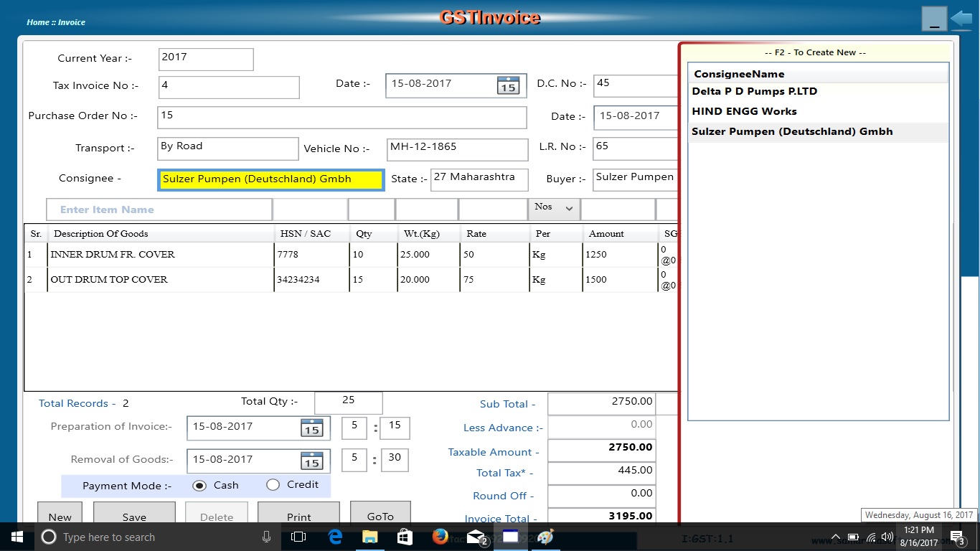Select the OUT DRUM TOP COVER row
This screenshot has height=551, width=980.
351,280
